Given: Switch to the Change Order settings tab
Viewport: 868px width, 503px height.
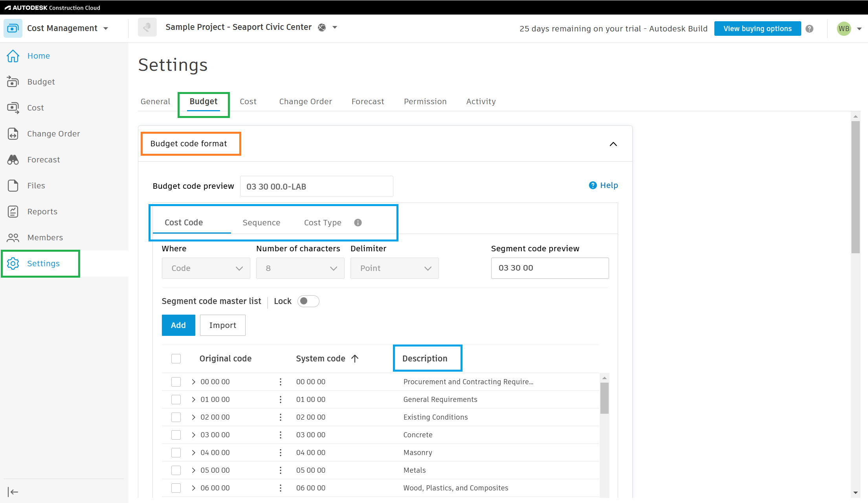Looking at the screenshot, I should click(305, 101).
